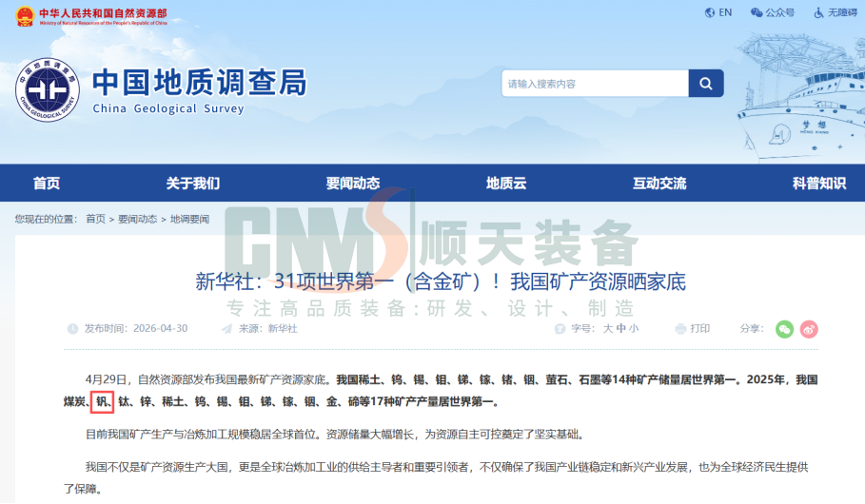Switch language with the EN link
865x504 pixels.
pyautogui.click(x=725, y=12)
